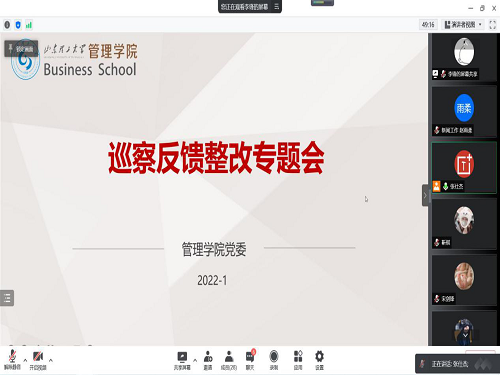Screen dimensions: 500x375
Task: Open the menu on the viewing-screen banner
Action: (x=276, y=6)
